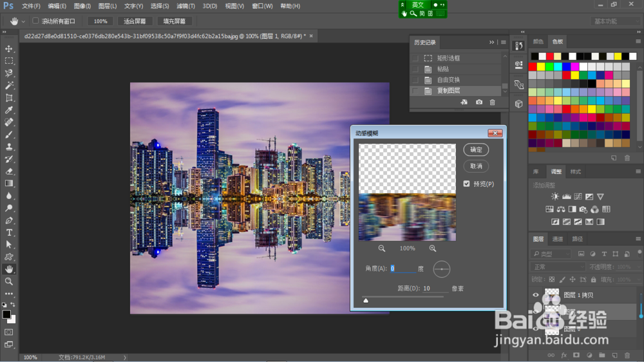Select the Rectangular Marquee tool
The image size is (644, 362).
tap(8, 61)
